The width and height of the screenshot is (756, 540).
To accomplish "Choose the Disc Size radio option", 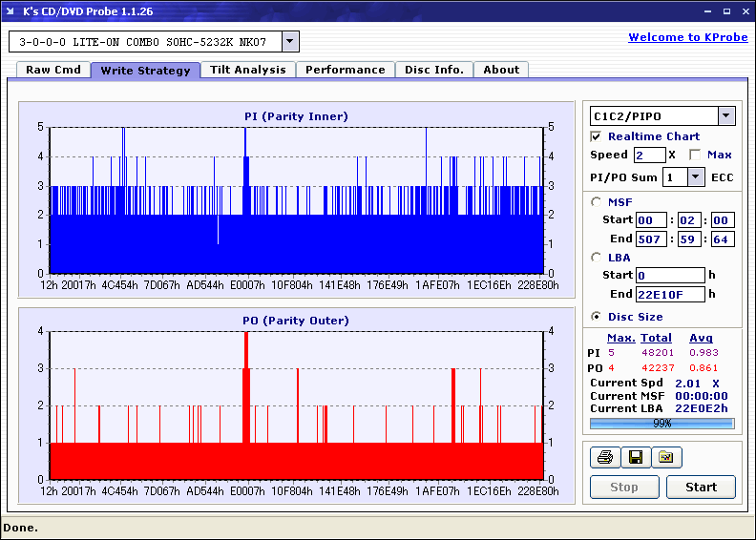I will [x=597, y=317].
